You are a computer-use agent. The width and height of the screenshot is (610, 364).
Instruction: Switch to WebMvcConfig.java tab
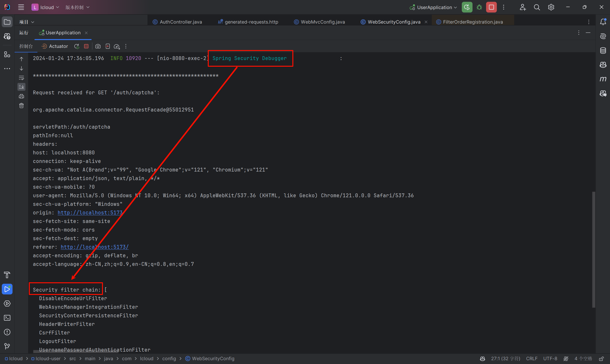(319, 22)
